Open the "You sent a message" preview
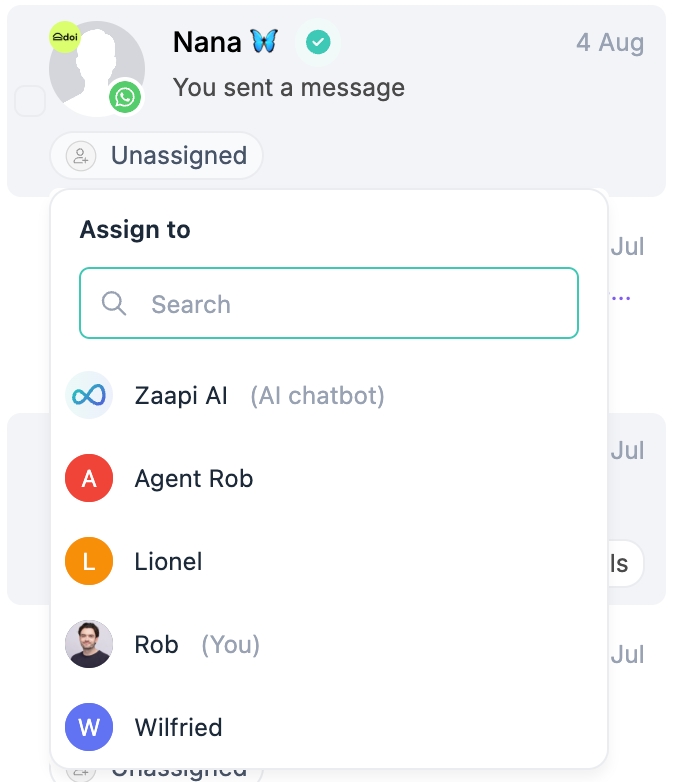The image size is (676, 782). [289, 88]
